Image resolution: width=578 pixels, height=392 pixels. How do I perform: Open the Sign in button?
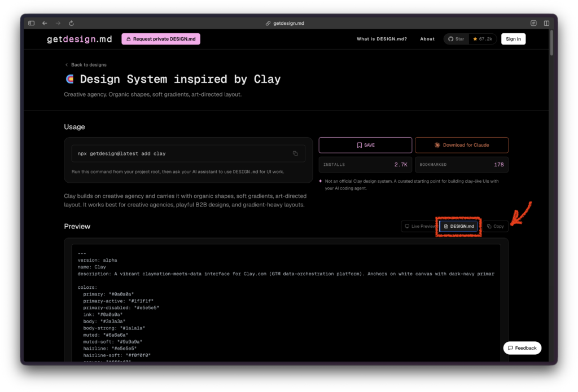[x=513, y=39]
